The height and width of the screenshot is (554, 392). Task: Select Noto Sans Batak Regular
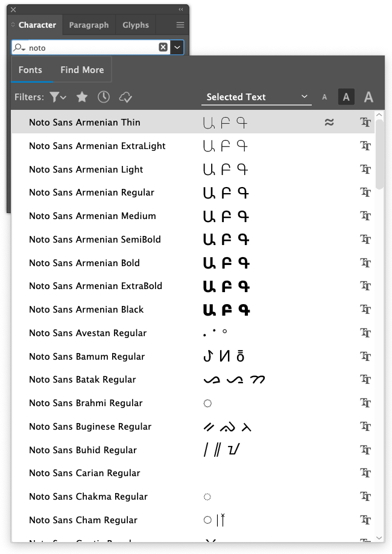(192, 379)
